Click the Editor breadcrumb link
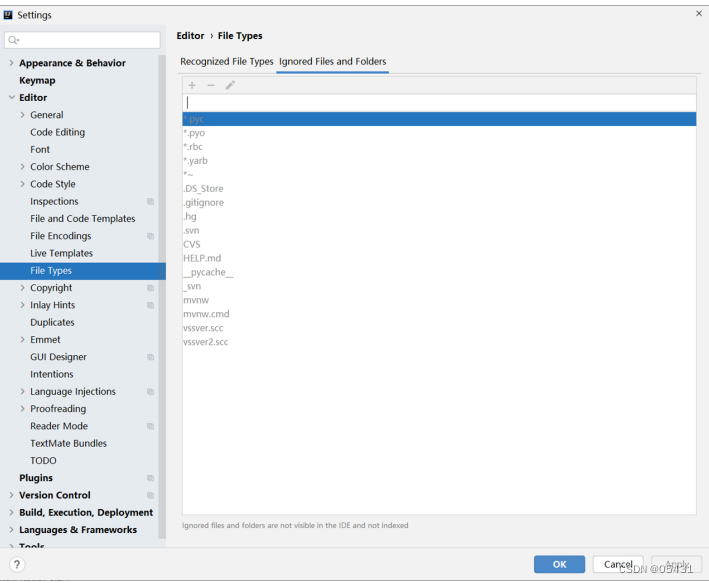This screenshot has height=583, width=709. (x=190, y=36)
